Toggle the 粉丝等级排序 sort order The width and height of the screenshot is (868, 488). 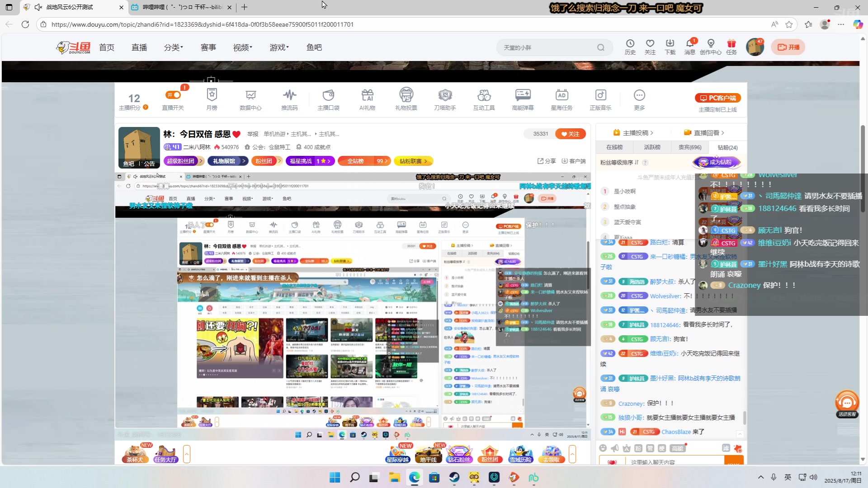(619, 162)
